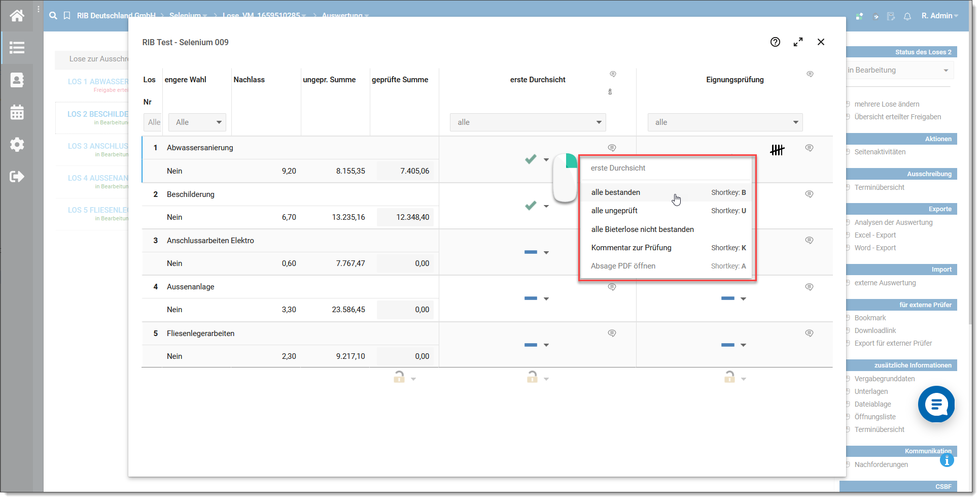Open the calendar sidebar icon
The height and width of the screenshot is (500, 980).
point(17,112)
